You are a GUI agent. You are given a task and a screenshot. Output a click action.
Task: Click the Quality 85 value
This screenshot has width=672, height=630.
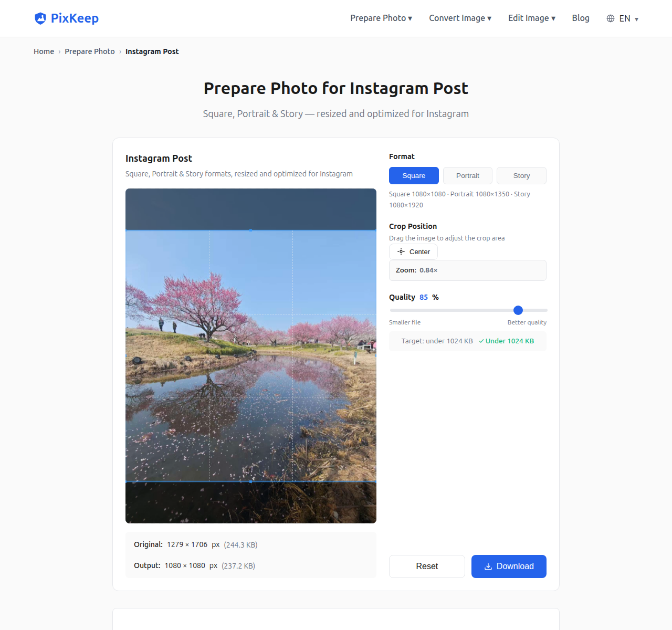pos(424,297)
